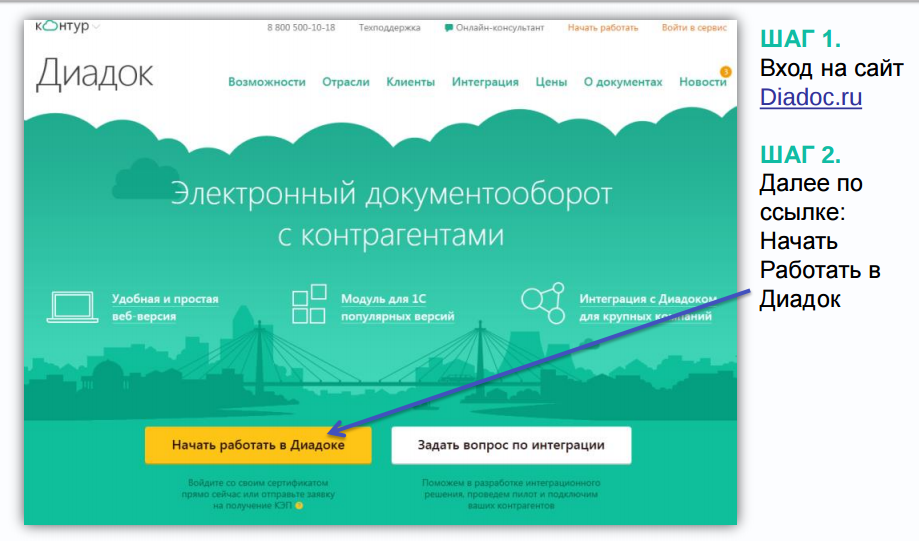Click the text Поможем в разработке интеграционного решения
This screenshot has height=541, width=919.
point(511,488)
